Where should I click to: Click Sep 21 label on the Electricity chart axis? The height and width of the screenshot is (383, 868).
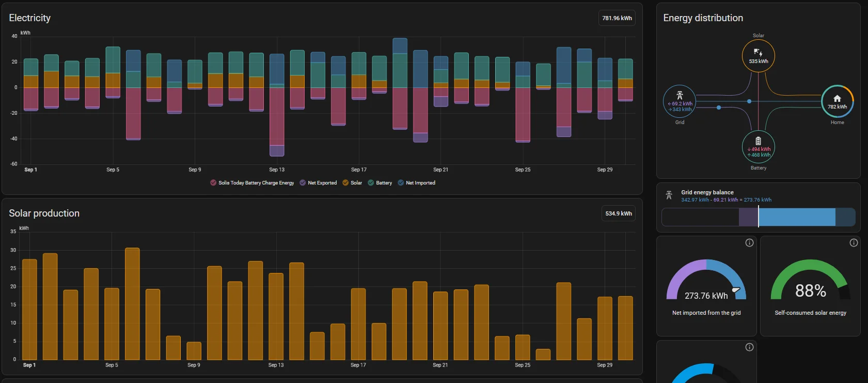(x=441, y=170)
